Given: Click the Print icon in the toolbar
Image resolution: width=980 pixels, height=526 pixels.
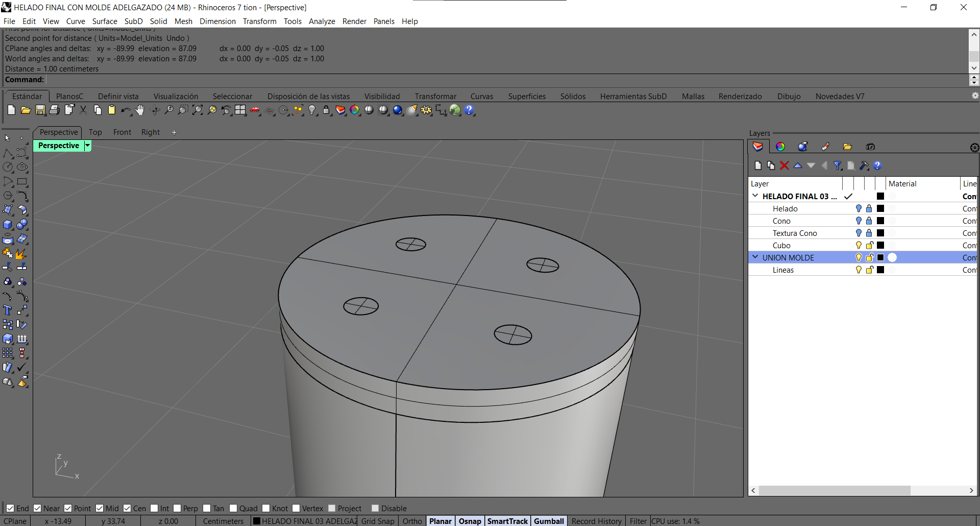Looking at the screenshot, I should pyautogui.click(x=54, y=110).
